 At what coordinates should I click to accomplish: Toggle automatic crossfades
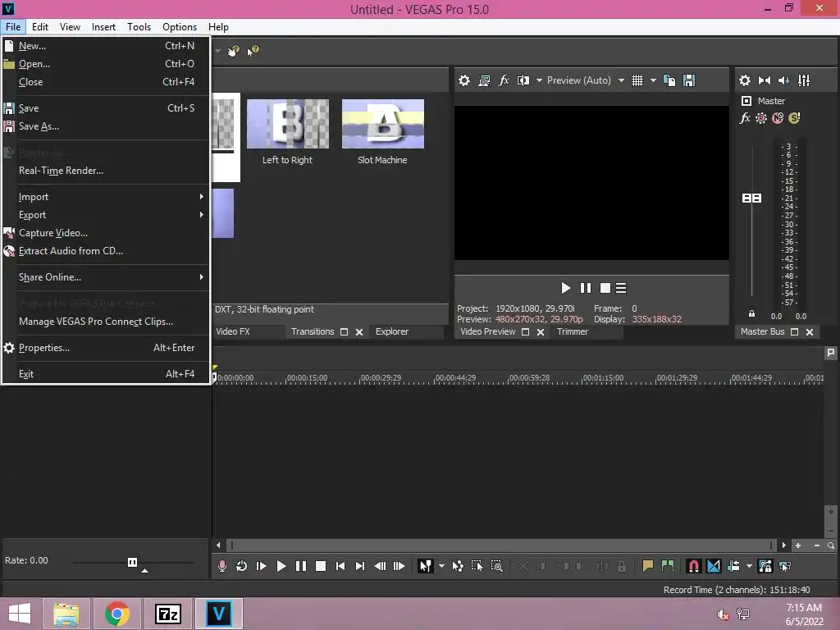[714, 566]
